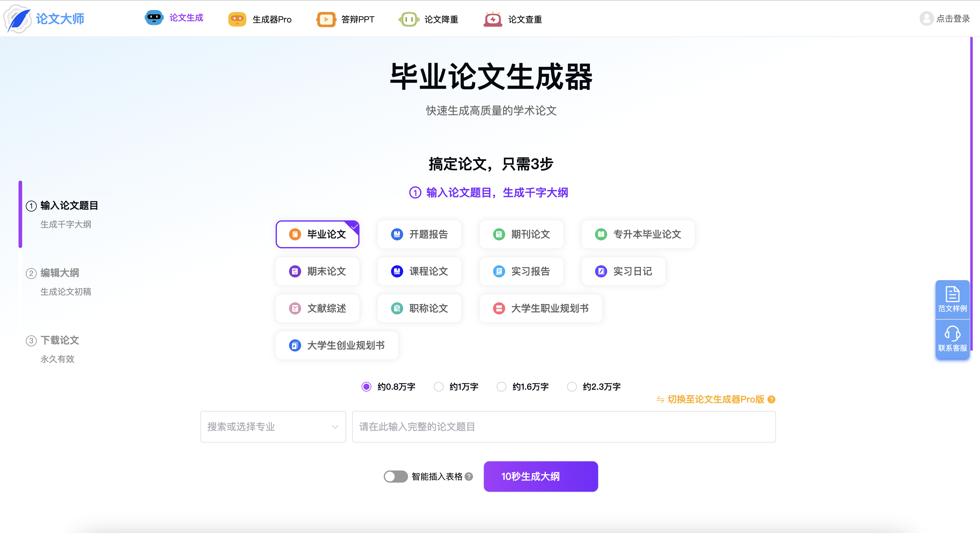The image size is (980, 533).
Task: Click the 论文大师 feather logo
Action: tap(18, 18)
